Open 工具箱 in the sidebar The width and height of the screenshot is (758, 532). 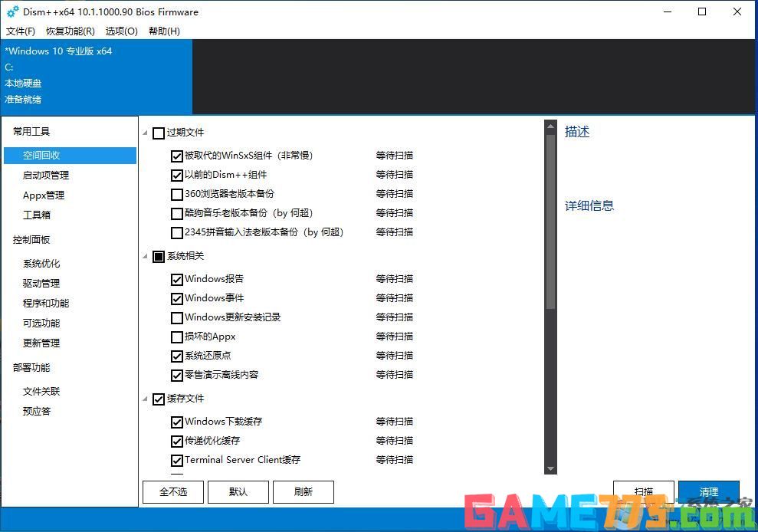pos(37,215)
